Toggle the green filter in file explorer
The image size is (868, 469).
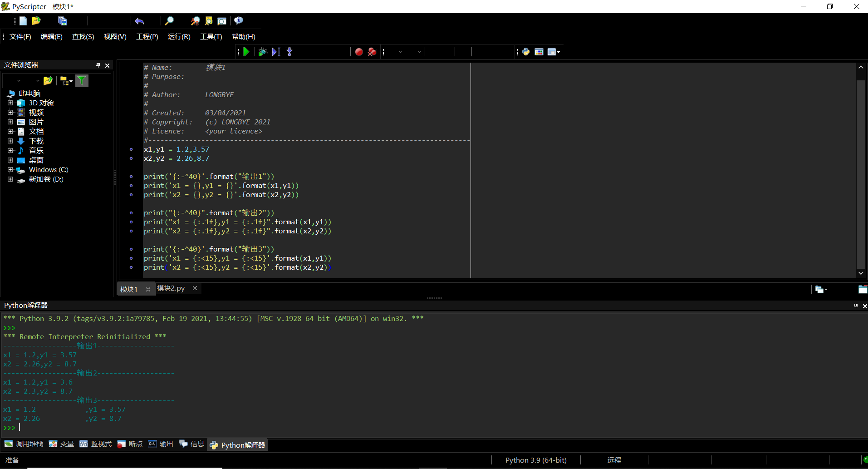pyautogui.click(x=82, y=81)
